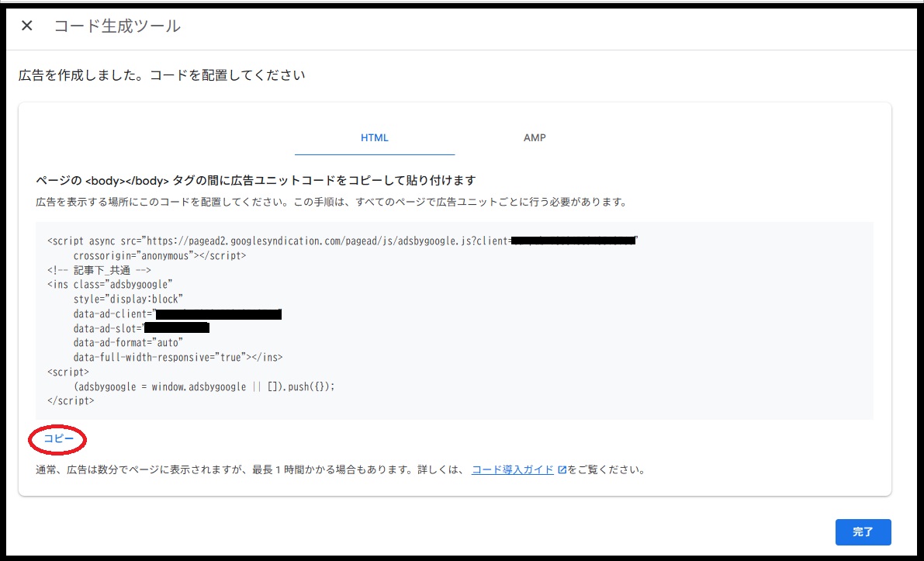Click the 広告を表示する場所 description text
Screen dimensions: 924x561
click(x=331, y=202)
